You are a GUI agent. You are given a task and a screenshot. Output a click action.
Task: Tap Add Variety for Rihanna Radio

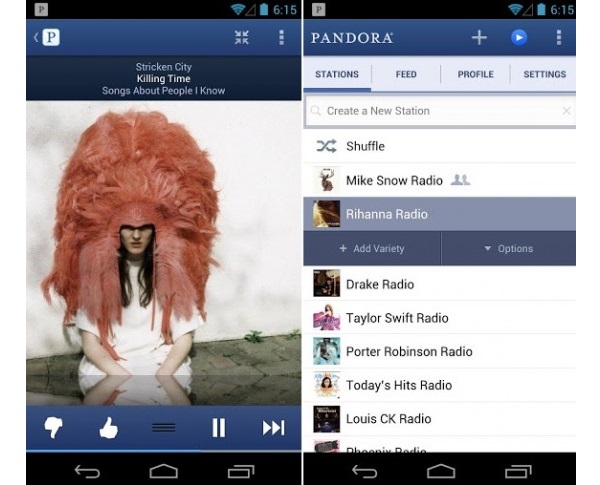(x=372, y=248)
